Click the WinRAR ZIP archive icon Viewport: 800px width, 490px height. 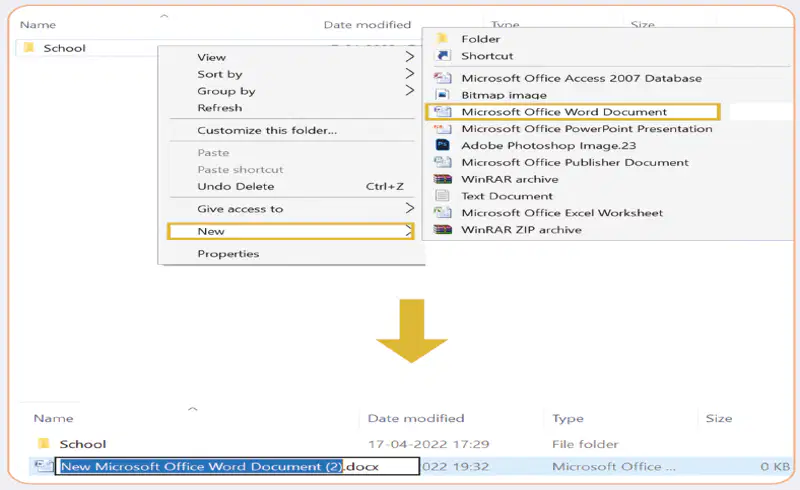pyautogui.click(x=442, y=230)
